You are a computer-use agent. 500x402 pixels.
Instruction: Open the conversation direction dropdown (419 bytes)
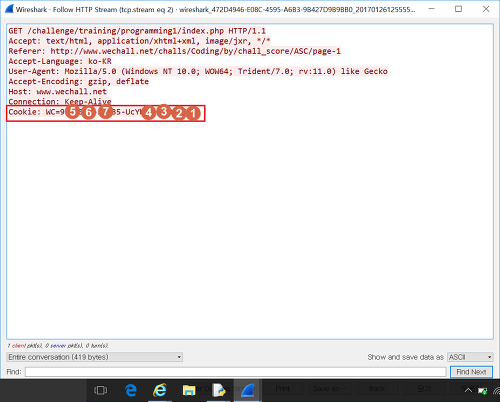coord(94,357)
